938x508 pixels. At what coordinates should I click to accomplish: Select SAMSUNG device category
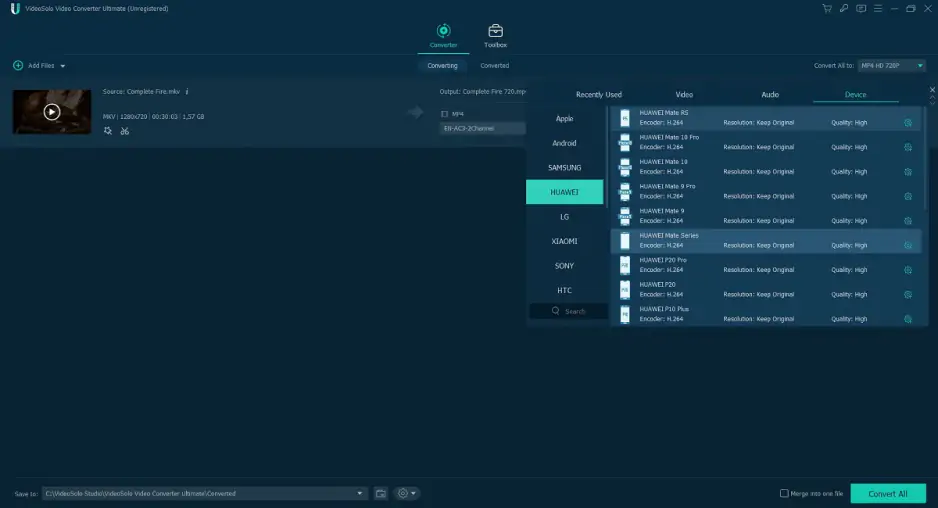565,168
